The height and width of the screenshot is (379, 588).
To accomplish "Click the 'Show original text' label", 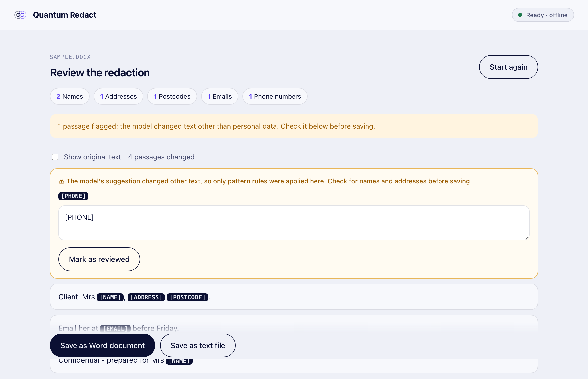I will coord(92,157).
